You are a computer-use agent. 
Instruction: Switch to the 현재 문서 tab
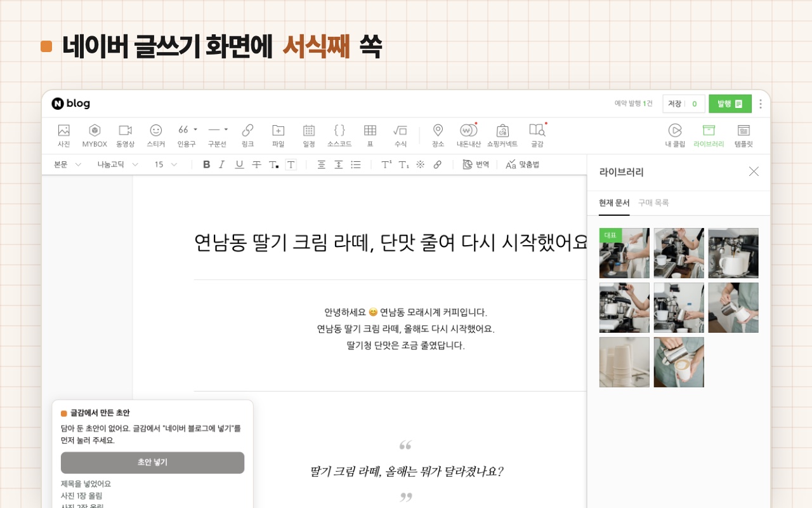click(x=614, y=203)
